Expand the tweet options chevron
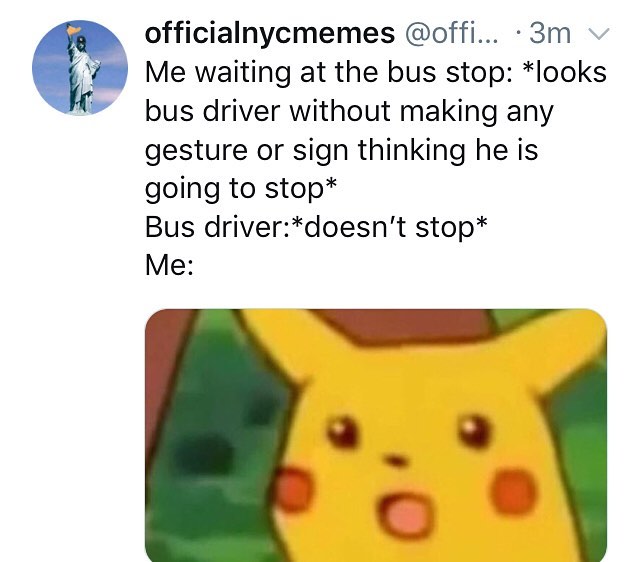Image resolution: width=640 pixels, height=562 pixels. point(598,34)
